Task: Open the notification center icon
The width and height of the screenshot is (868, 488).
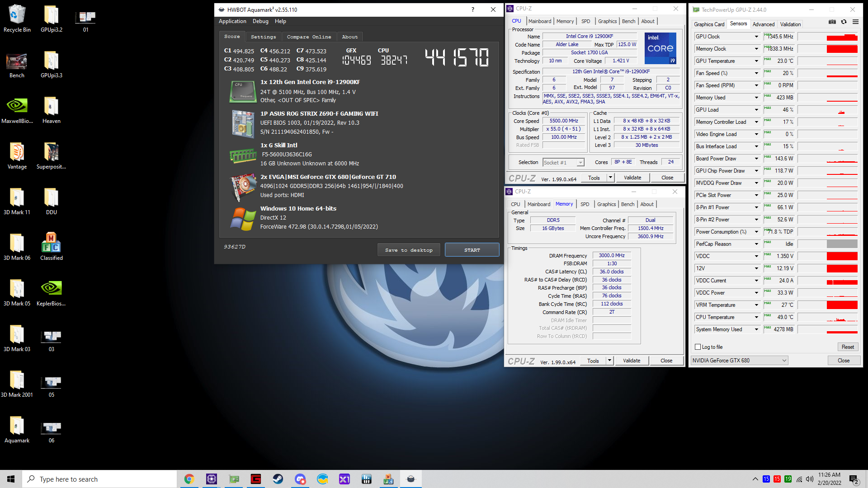Action: coord(854,479)
